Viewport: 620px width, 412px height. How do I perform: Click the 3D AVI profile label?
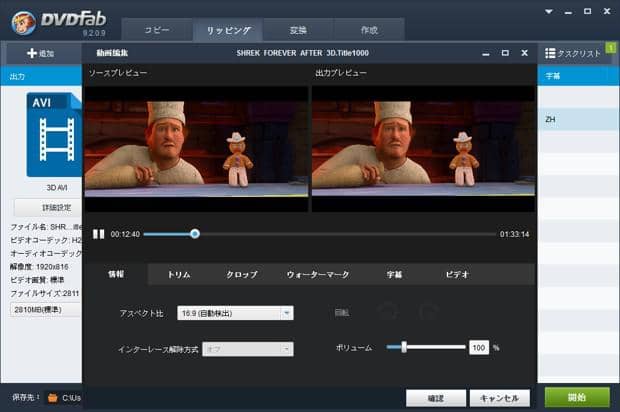(57, 188)
